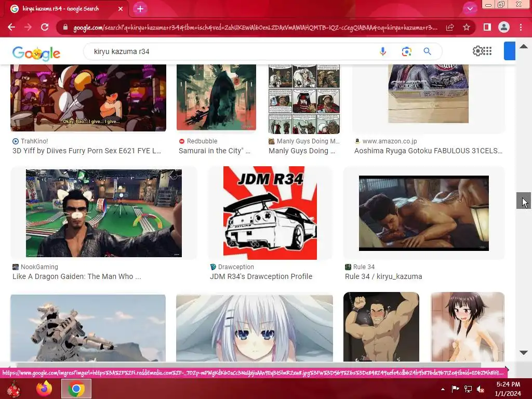The width and height of the screenshot is (532, 399).
Task: Open the Manly Guys Doing title link
Action: click(x=302, y=151)
